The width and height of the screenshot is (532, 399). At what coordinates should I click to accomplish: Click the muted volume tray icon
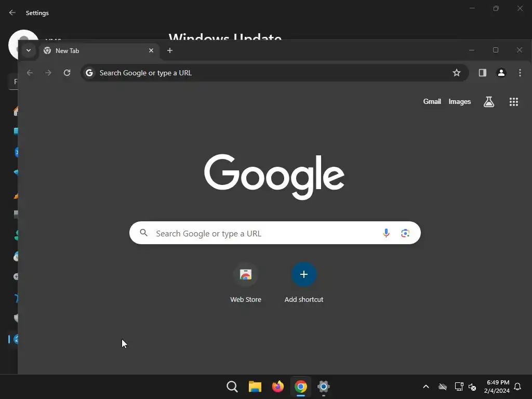pyautogui.click(x=472, y=387)
